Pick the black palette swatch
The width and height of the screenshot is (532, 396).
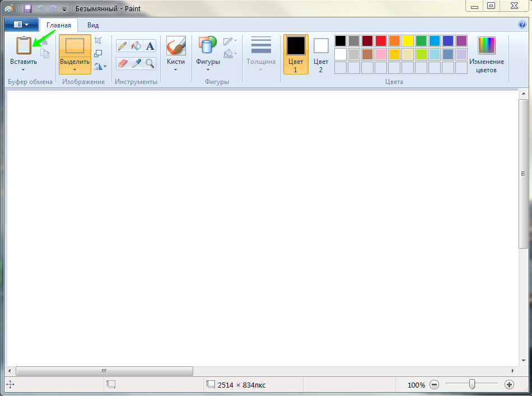click(340, 41)
